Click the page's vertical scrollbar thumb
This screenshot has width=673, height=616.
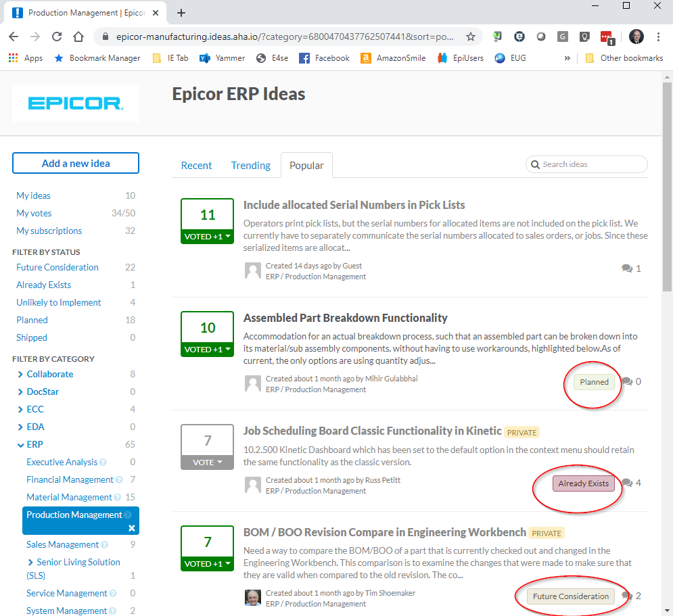[666, 187]
